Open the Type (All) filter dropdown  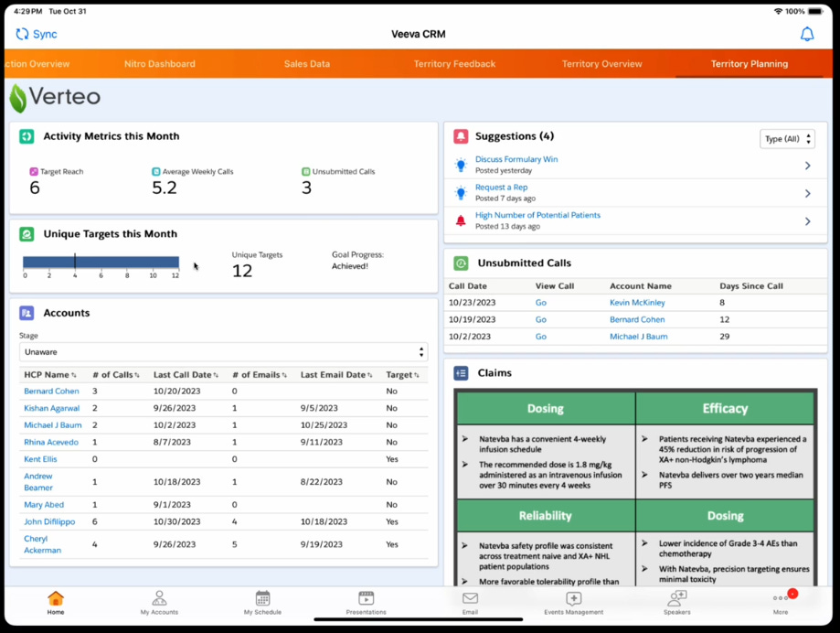pyautogui.click(x=788, y=139)
